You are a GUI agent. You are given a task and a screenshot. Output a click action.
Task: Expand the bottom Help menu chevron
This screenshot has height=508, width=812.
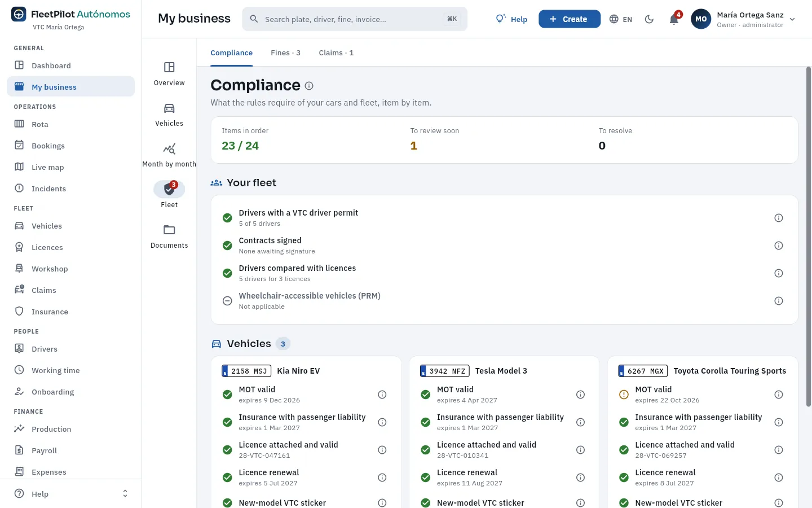pyautogui.click(x=125, y=494)
